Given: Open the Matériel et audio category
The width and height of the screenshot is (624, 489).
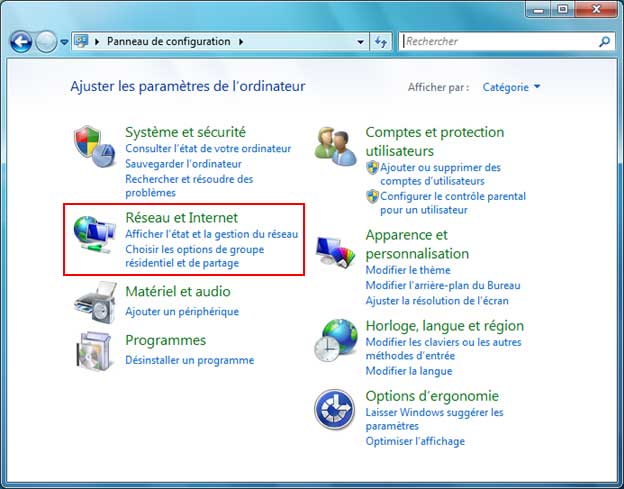Looking at the screenshot, I should pos(178,291).
